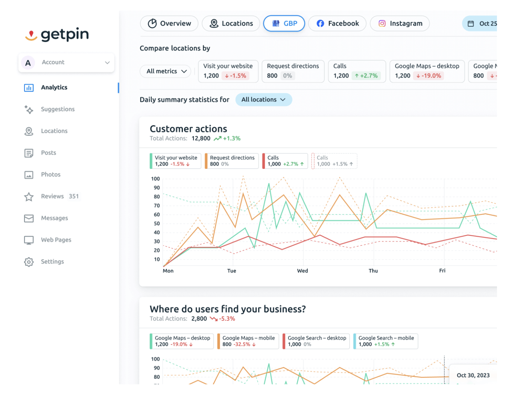Image resolution: width=532 pixels, height=404 pixels.
Task: Switch to the Overview tab
Action: pyautogui.click(x=169, y=23)
